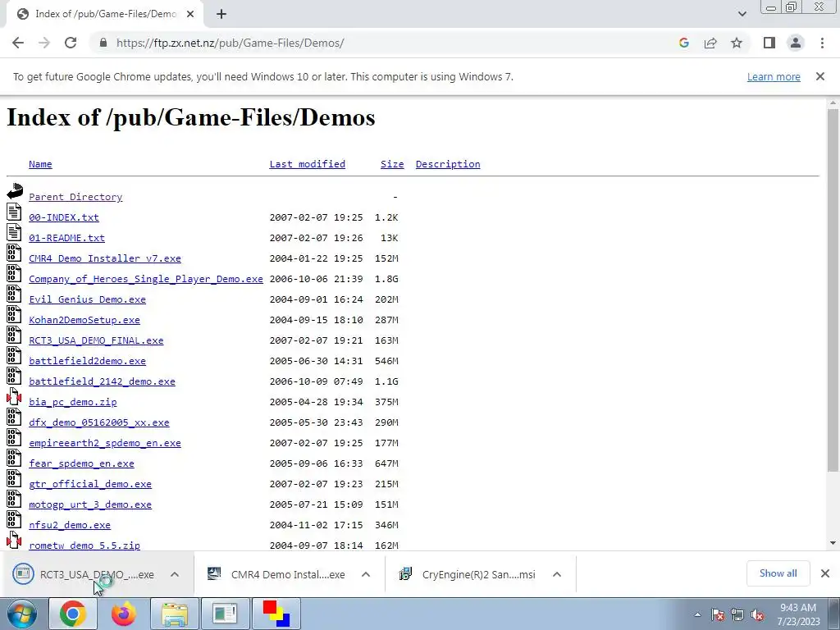Open 00-INDEX.txt
The height and width of the screenshot is (630, 840).
pos(64,217)
